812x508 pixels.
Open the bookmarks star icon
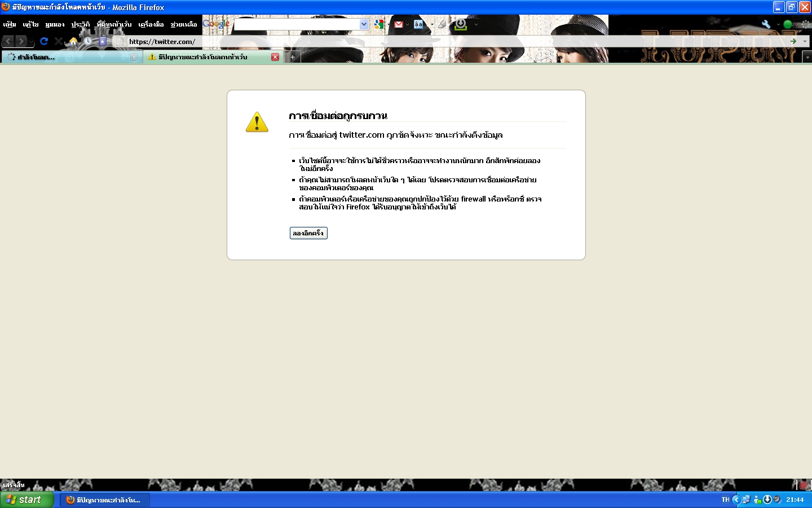(x=103, y=41)
